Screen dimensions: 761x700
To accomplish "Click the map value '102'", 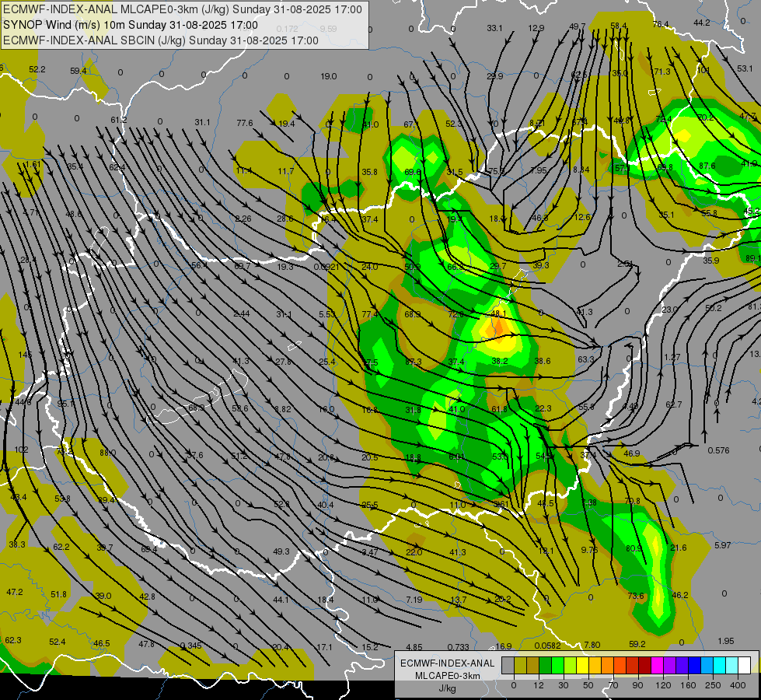I will point(21,450).
